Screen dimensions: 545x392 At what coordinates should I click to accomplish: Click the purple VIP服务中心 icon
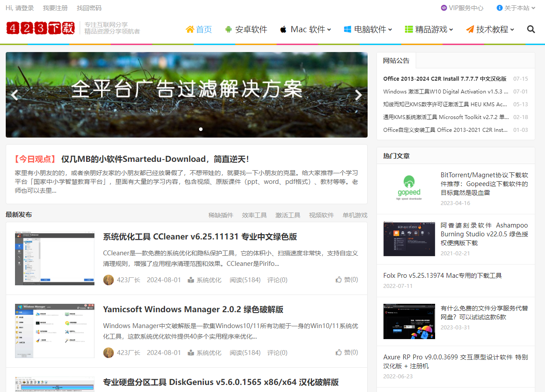pos(444,8)
